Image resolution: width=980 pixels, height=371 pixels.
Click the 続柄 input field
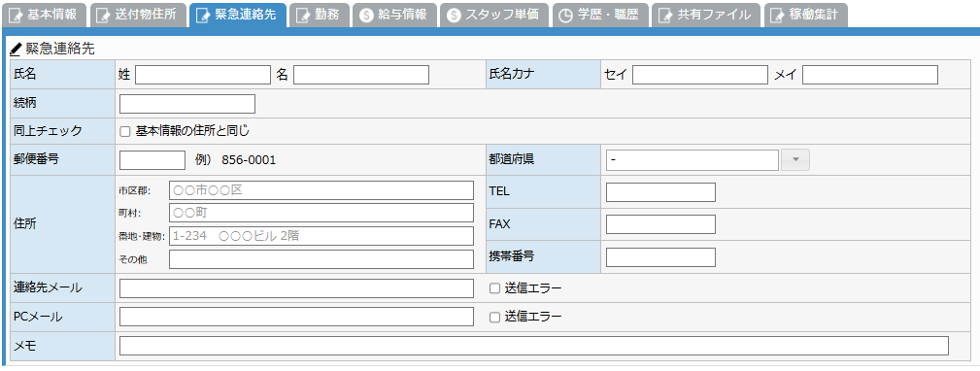[x=187, y=104]
